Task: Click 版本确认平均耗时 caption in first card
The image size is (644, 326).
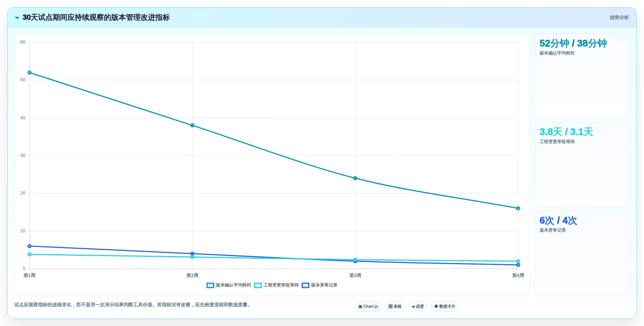Action: coord(557,53)
